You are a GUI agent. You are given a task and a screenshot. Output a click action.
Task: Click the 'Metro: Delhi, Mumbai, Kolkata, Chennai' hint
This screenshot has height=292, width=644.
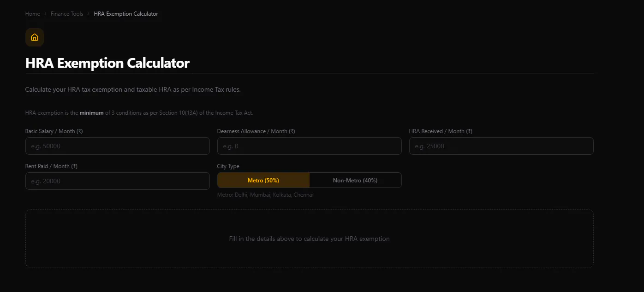[x=265, y=195]
